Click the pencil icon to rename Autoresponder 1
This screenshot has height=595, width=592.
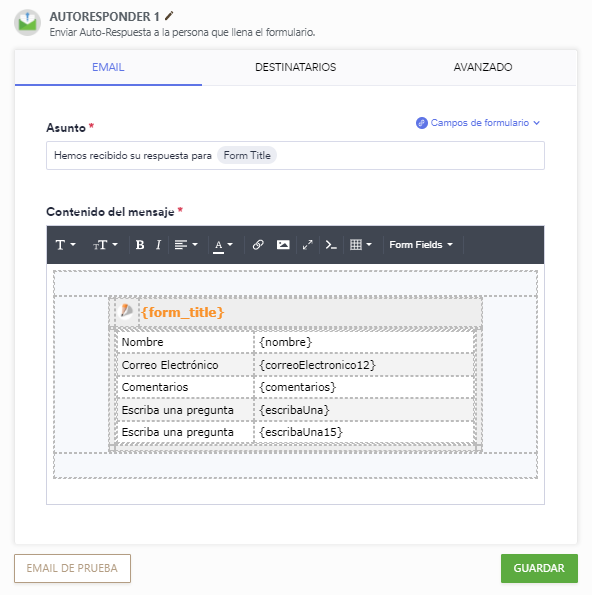tap(169, 16)
